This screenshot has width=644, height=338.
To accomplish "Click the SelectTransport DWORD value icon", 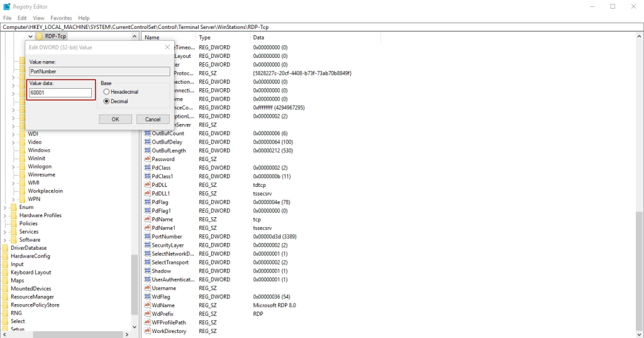I will click(x=147, y=262).
